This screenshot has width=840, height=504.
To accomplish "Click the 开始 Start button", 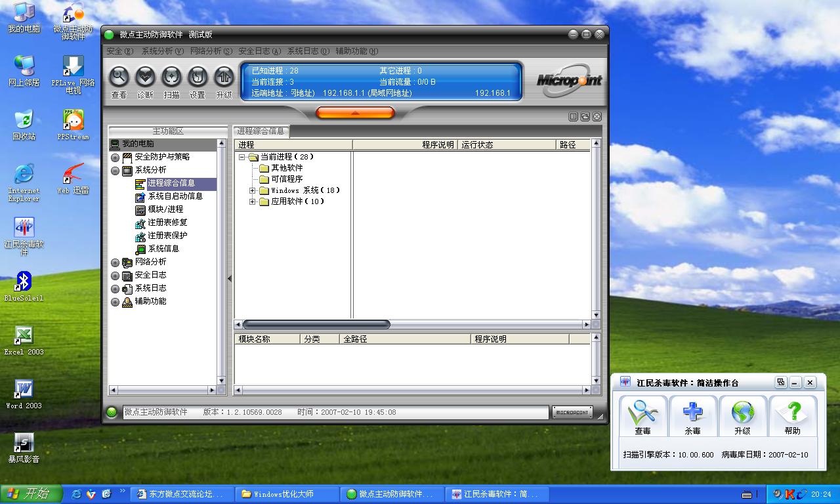I will tap(31, 494).
